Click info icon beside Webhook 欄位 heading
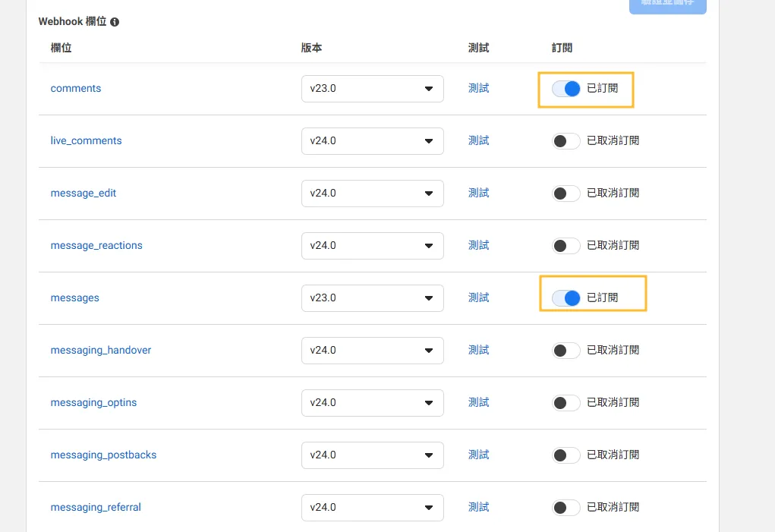This screenshot has width=775, height=532. coord(115,22)
